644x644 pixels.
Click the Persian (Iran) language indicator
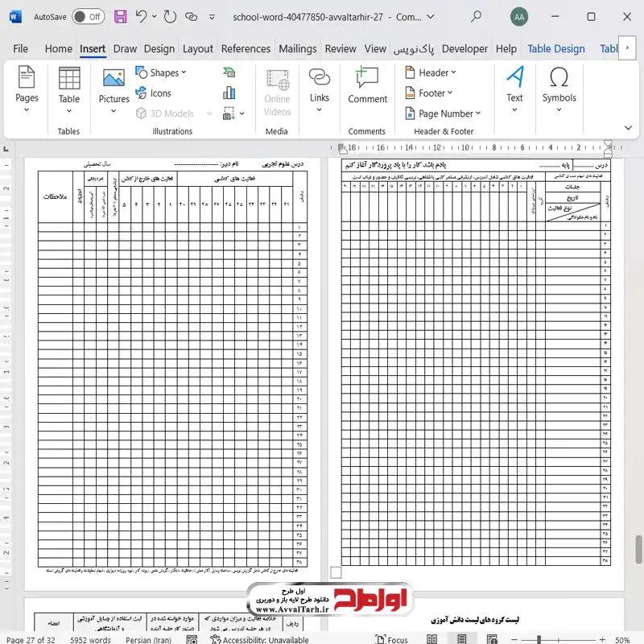[148, 639]
